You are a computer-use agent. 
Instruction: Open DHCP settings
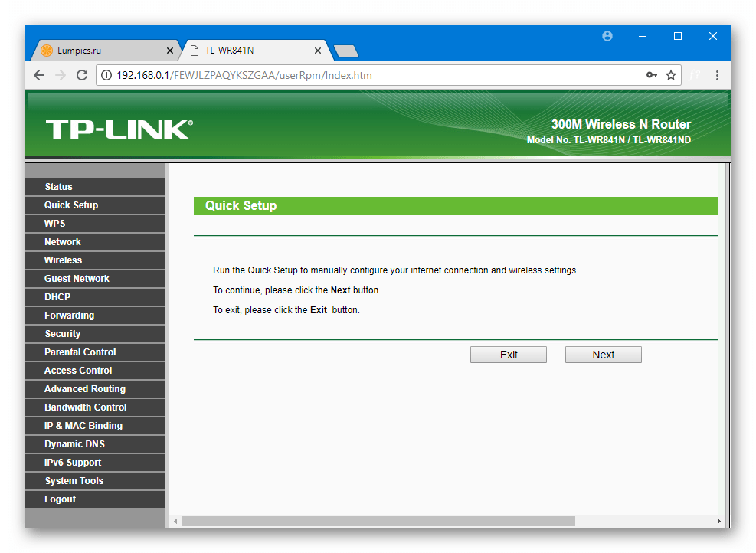click(95, 297)
